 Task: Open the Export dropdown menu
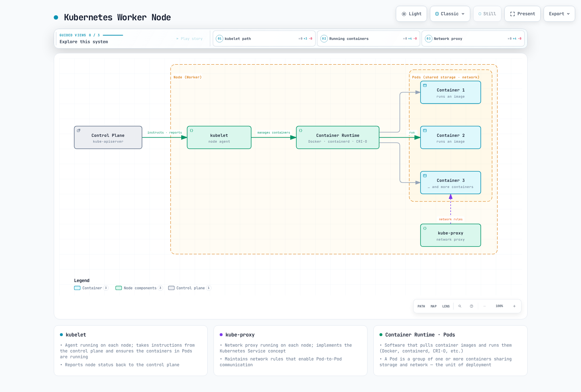click(559, 14)
